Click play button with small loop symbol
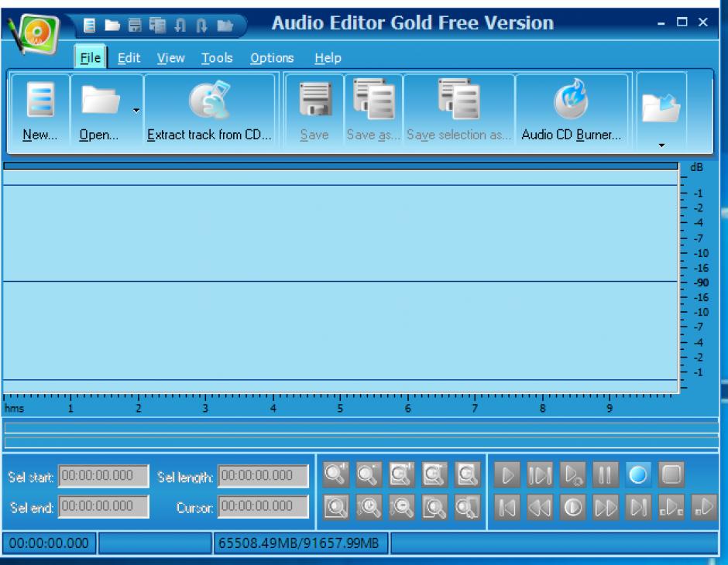Viewport: 728px width, 565px height. (x=572, y=474)
